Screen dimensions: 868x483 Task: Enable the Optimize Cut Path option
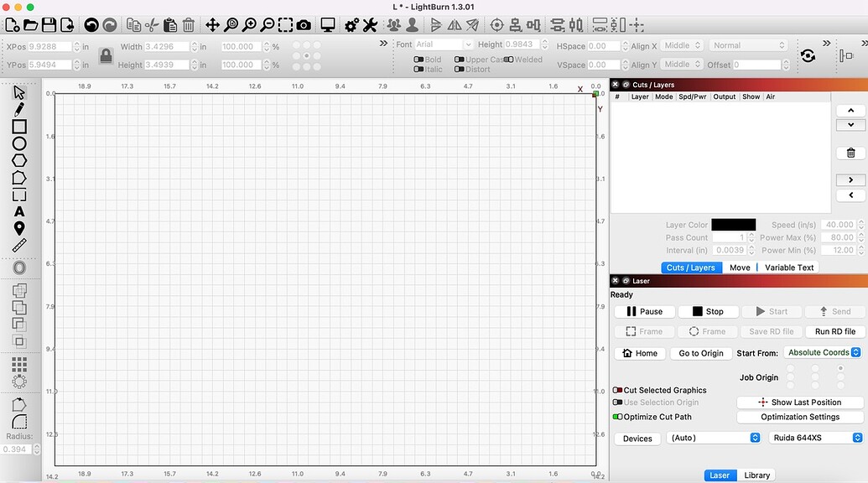[617, 416]
